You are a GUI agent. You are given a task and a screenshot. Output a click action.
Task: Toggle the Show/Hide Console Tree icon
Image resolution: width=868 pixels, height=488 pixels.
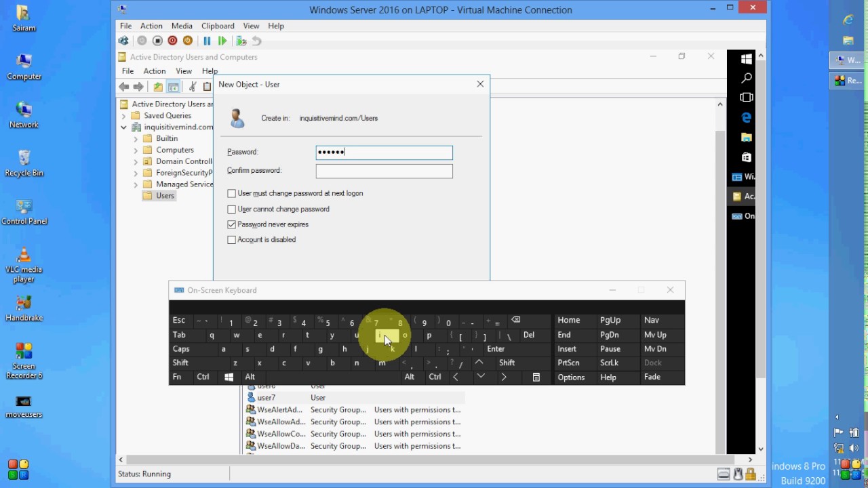coord(174,87)
